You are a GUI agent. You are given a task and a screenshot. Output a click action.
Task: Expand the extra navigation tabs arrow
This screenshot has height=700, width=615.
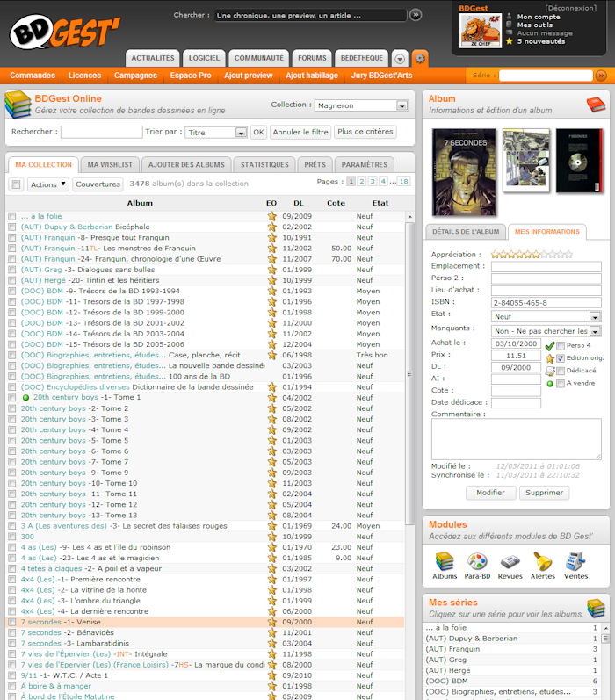[400, 59]
